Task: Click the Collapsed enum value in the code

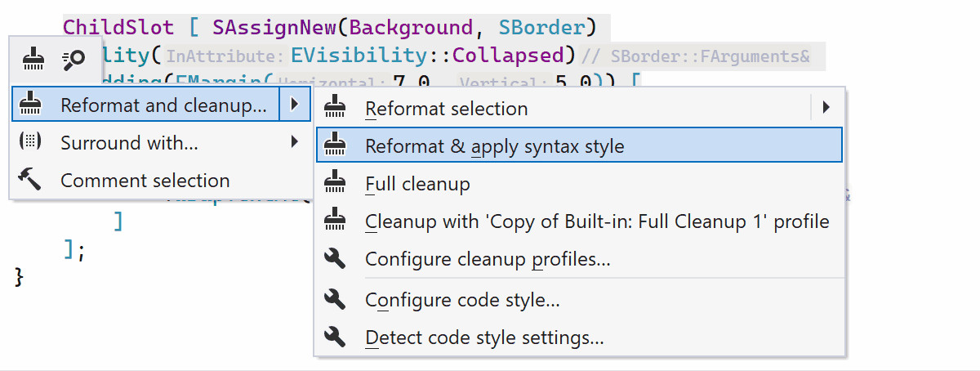Action: (508, 56)
